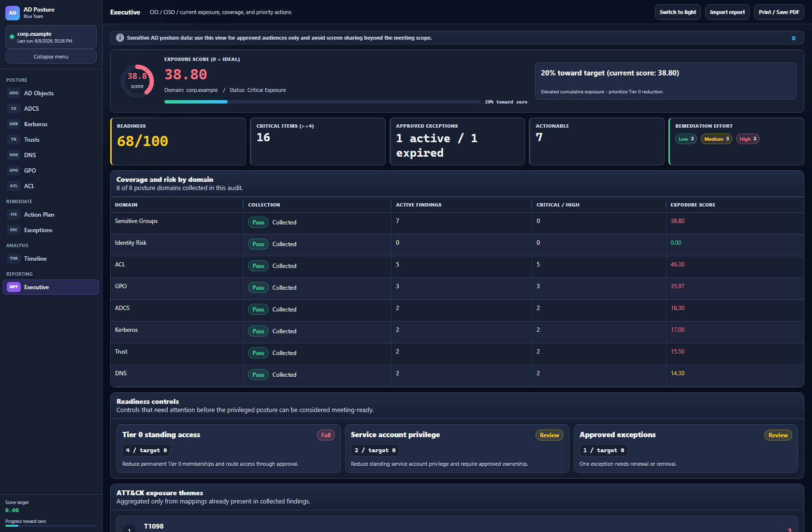Open the ADCS sidebar page
Screen dimensions: 812x532
point(51,109)
